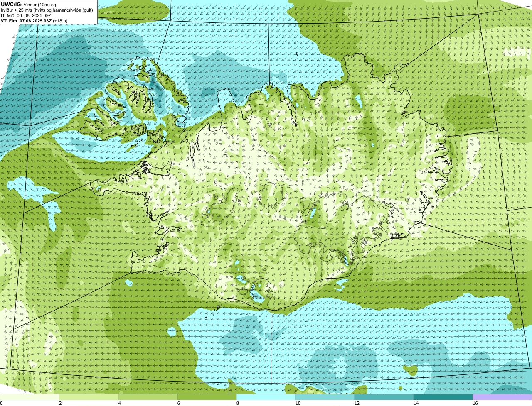Click the "hviður > 25 m/s (hvítt)" description line
The height and width of the screenshot is (406, 532).
coord(47,10)
